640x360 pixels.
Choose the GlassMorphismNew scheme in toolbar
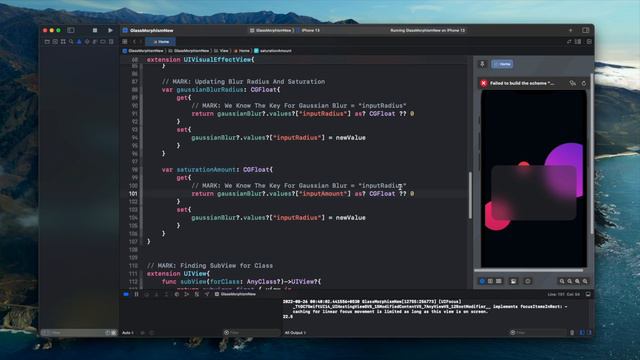[271, 30]
